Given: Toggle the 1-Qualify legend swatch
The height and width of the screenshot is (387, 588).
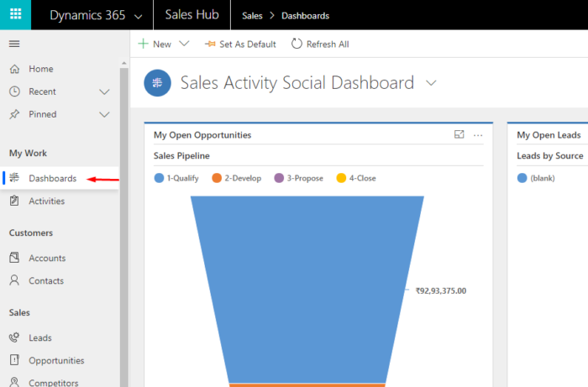Looking at the screenshot, I should [x=159, y=178].
